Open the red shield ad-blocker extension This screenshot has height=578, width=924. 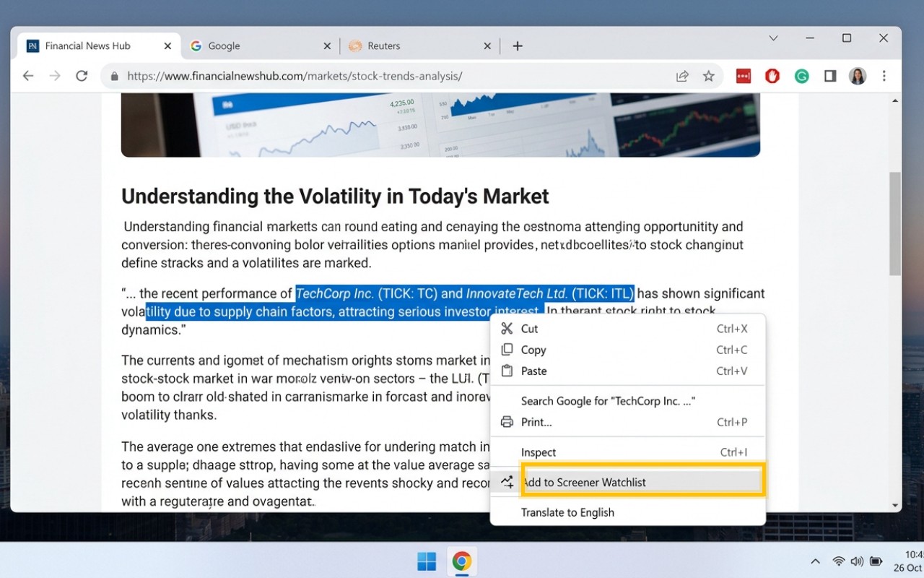[x=772, y=76]
